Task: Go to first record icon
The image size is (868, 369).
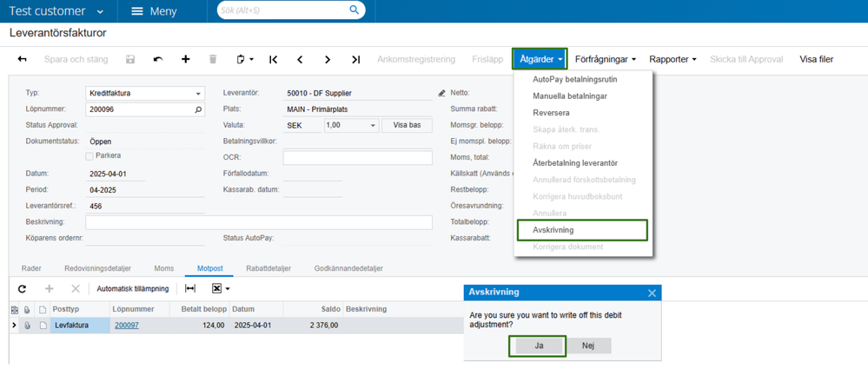Action: [273, 59]
